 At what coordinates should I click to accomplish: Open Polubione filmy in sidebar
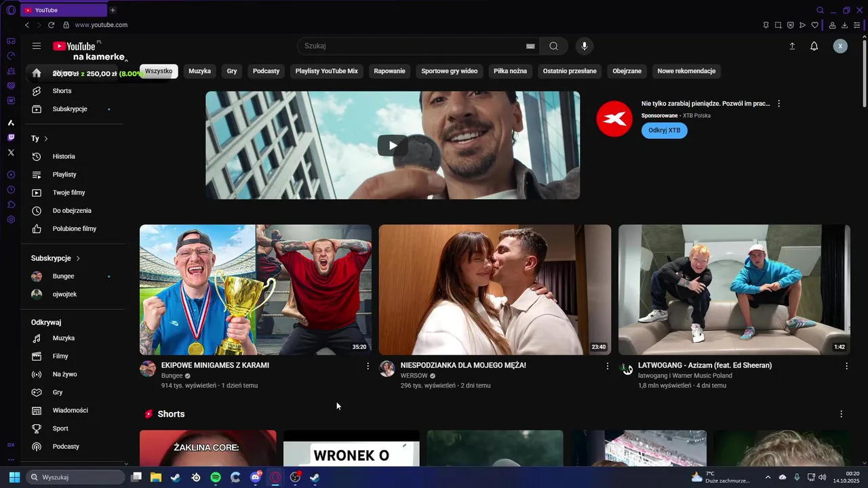coord(73,229)
